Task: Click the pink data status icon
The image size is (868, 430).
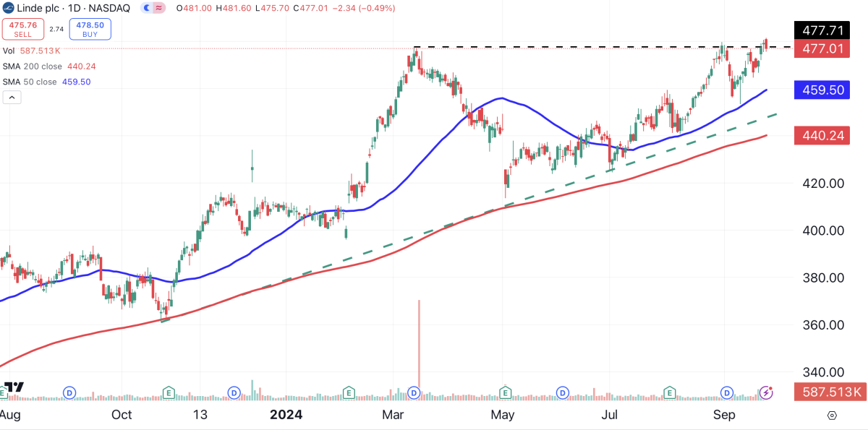Action: pyautogui.click(x=159, y=8)
